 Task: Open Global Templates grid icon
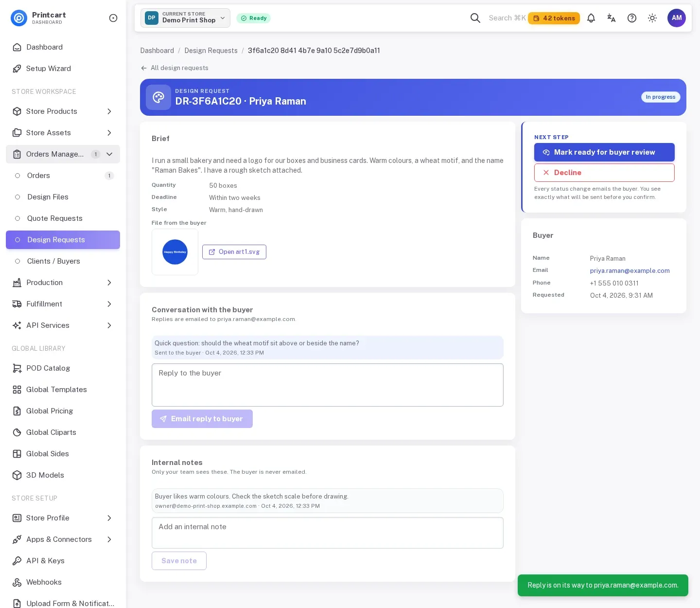click(17, 390)
